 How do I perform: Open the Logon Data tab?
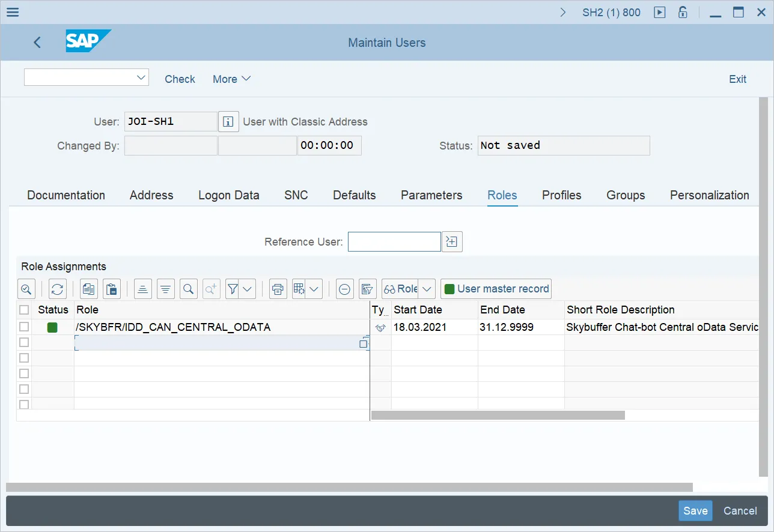[229, 195]
